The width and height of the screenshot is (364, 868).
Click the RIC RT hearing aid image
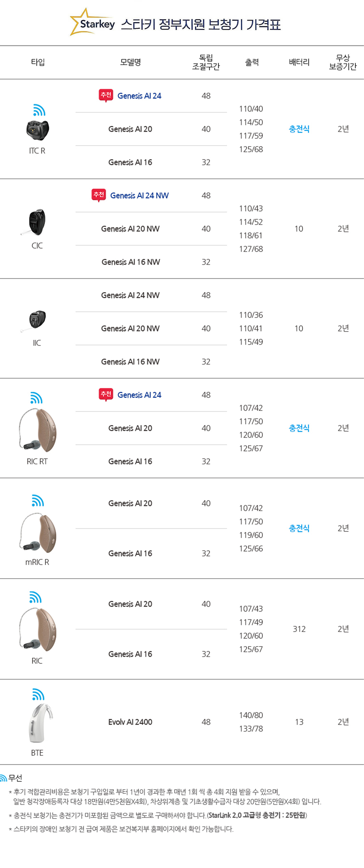pyautogui.click(x=38, y=430)
